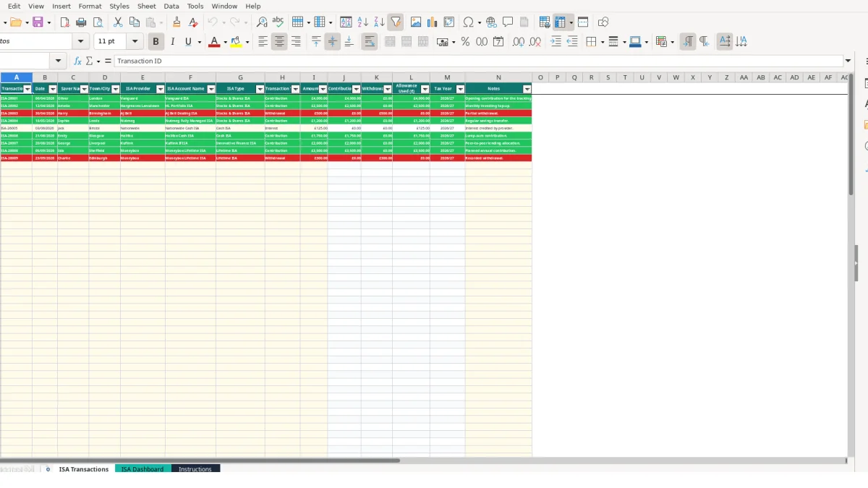The image size is (868, 488).
Task: Select the Clone Formatting paintbrush
Action: [x=176, y=22]
